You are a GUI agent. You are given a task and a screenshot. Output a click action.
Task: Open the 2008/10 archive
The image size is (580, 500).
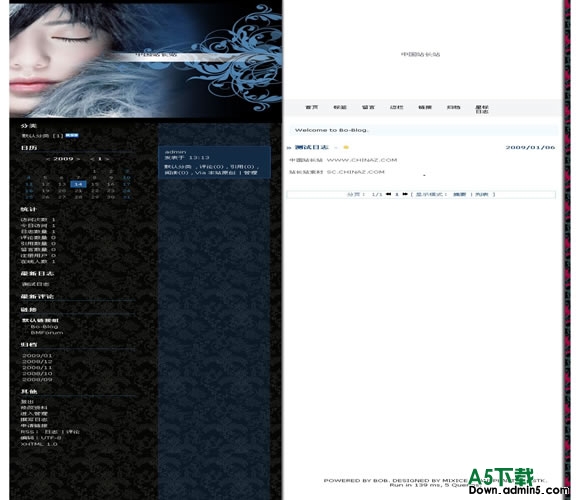[x=37, y=374]
